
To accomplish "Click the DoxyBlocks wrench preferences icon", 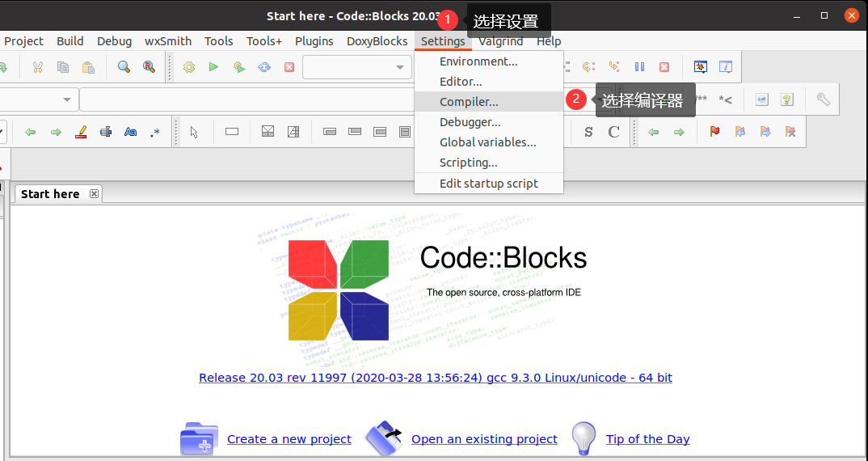I will pos(824,99).
